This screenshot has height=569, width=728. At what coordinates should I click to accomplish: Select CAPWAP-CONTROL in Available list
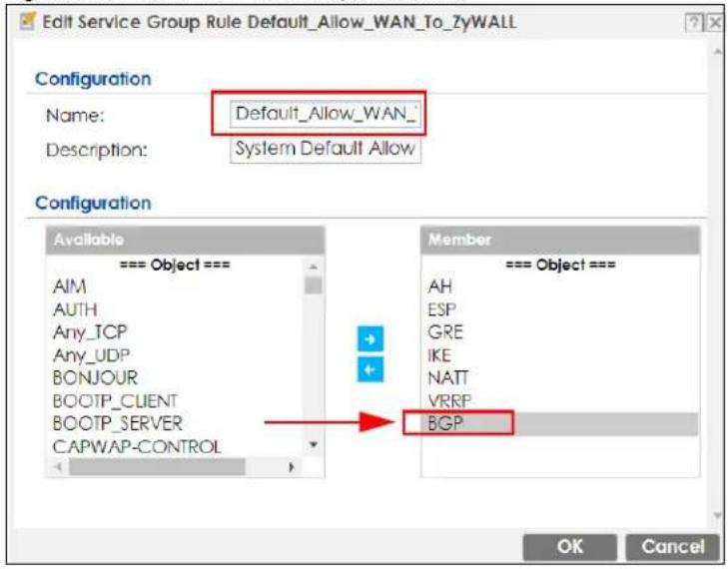[x=137, y=446]
